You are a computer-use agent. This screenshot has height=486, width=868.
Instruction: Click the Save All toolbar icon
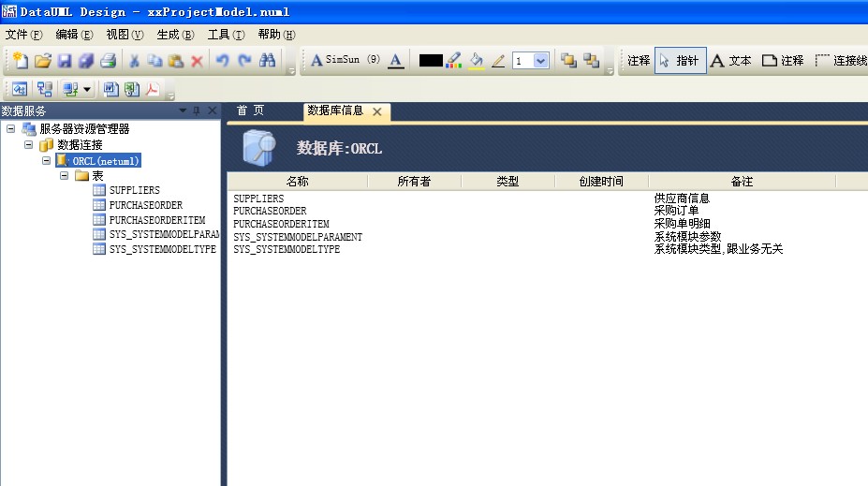[x=86, y=60]
